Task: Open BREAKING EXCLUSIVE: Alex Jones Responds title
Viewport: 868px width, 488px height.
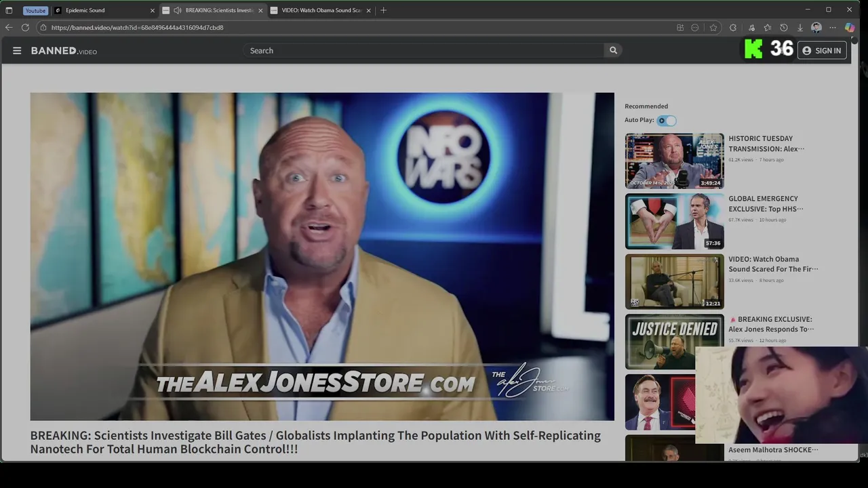Action: point(772,325)
